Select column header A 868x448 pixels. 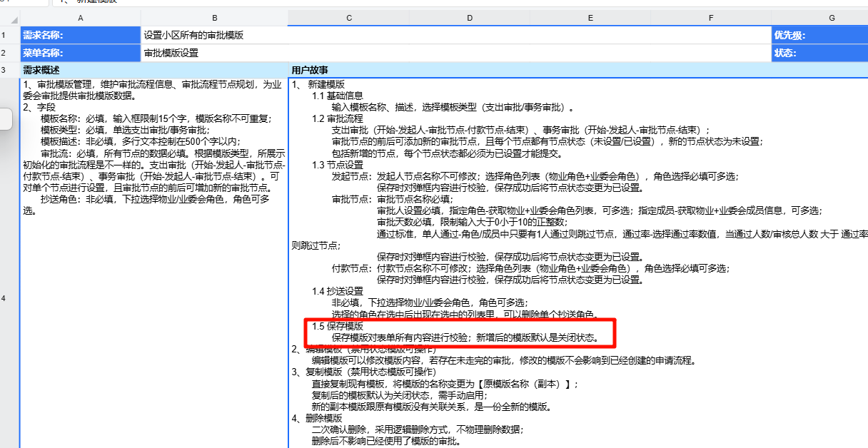pos(81,17)
